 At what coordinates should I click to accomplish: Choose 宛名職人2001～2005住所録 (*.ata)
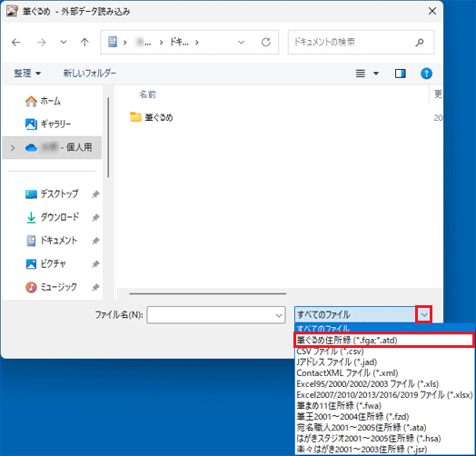[385, 428]
